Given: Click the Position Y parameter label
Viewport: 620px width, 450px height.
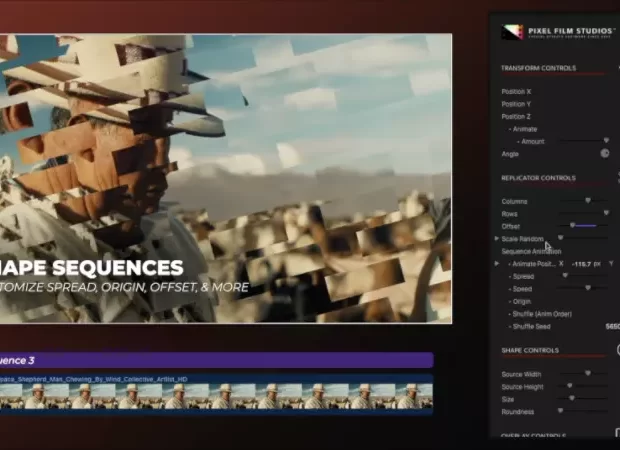Looking at the screenshot, I should click(x=516, y=104).
